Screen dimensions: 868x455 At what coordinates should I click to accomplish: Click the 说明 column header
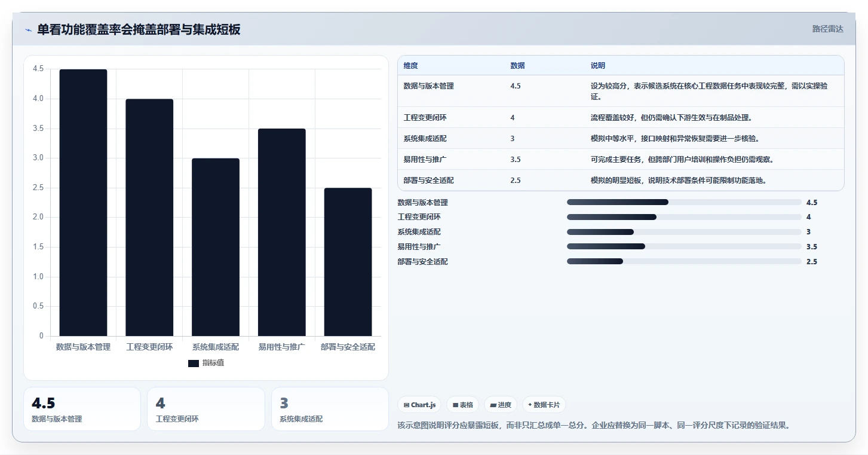point(598,66)
